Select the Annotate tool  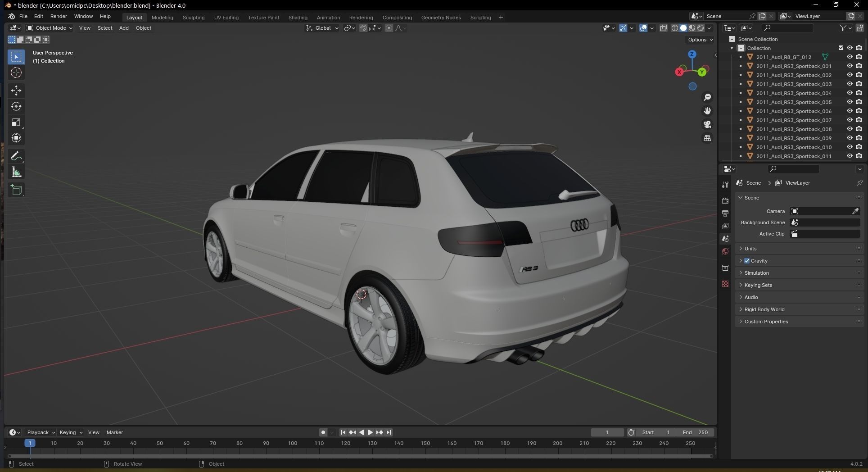coord(16,156)
